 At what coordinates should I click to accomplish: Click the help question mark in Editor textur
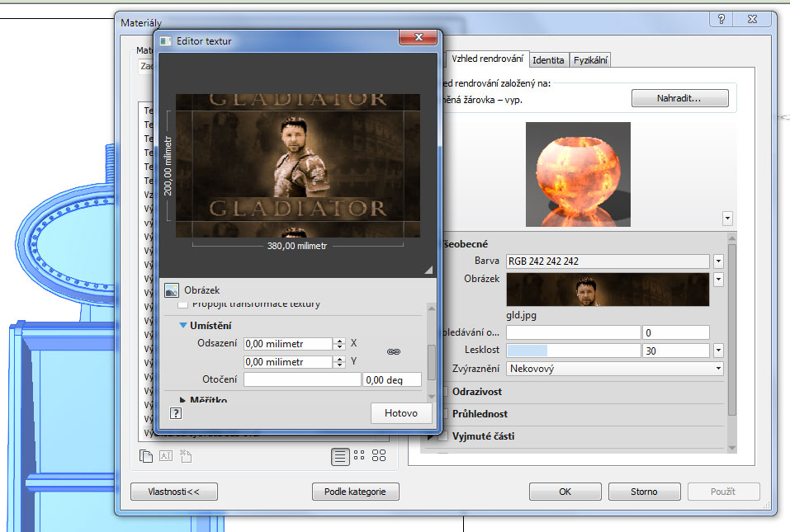click(x=176, y=413)
